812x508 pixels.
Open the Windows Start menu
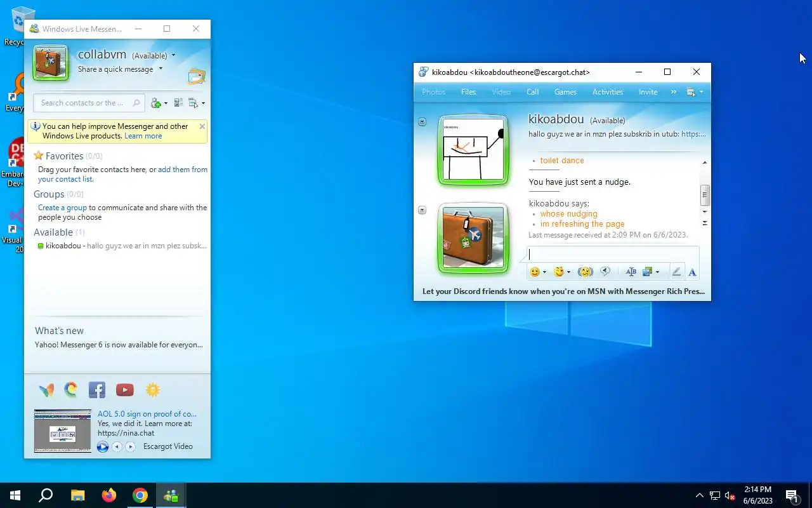click(15, 495)
